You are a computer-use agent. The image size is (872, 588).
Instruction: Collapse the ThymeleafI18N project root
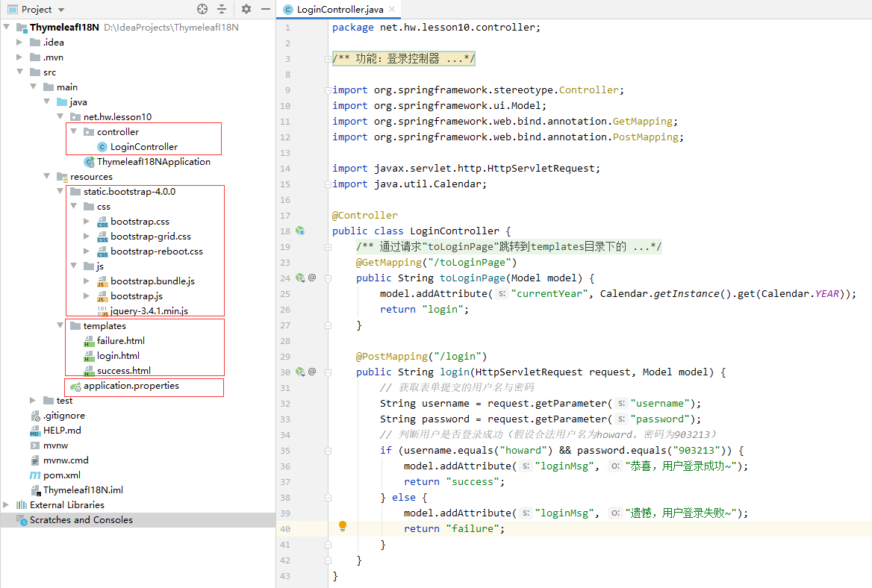click(x=7, y=27)
